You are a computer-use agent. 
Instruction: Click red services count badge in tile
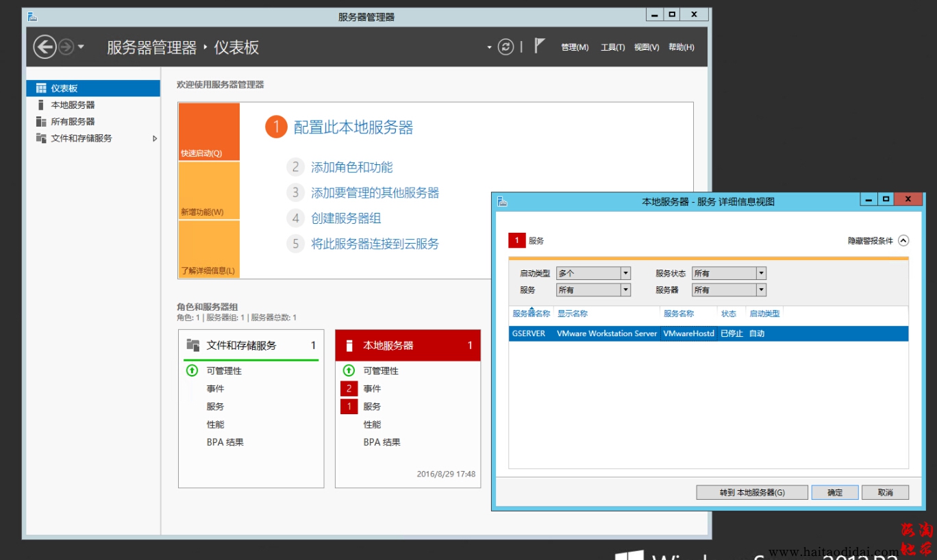tap(349, 407)
